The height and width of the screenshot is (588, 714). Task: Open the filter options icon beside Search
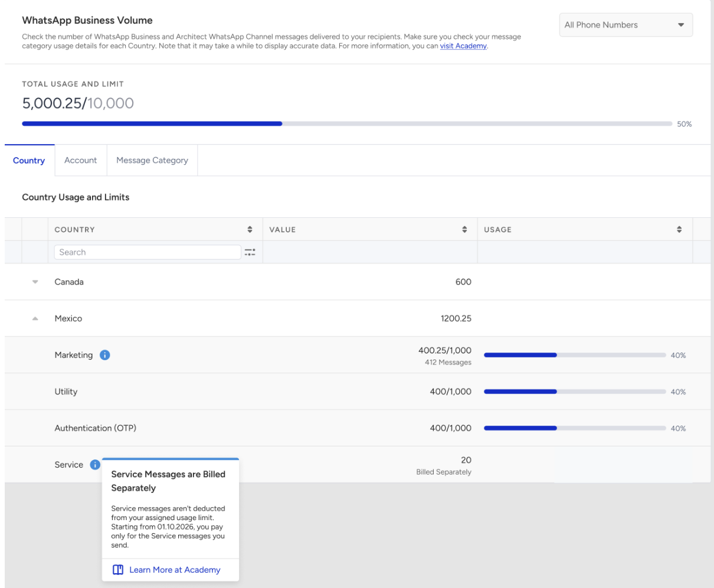[x=250, y=252]
